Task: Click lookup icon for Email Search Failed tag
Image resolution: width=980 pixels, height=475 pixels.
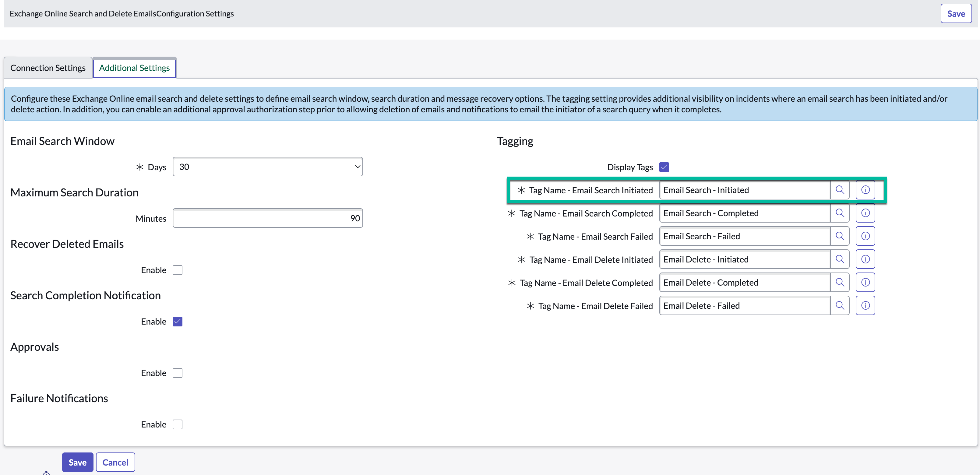Action: (840, 236)
